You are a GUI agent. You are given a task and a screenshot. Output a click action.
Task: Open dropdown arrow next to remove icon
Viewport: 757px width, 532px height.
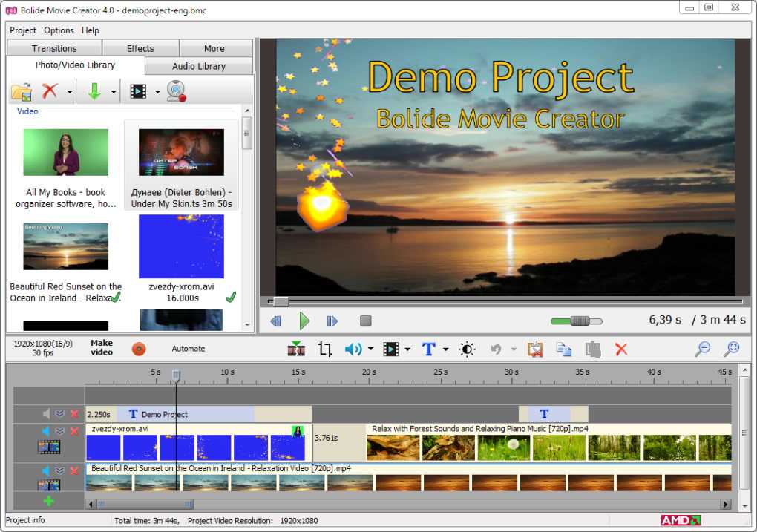tap(70, 92)
